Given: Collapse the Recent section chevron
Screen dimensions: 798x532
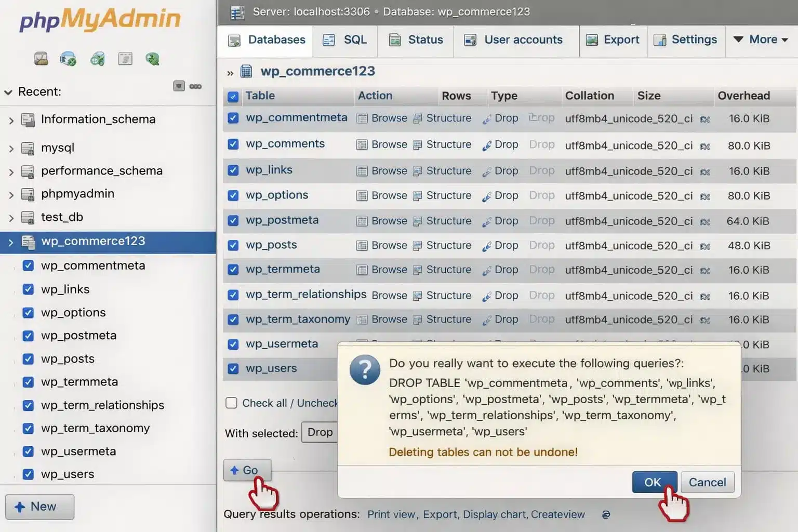Looking at the screenshot, I should (x=8, y=92).
